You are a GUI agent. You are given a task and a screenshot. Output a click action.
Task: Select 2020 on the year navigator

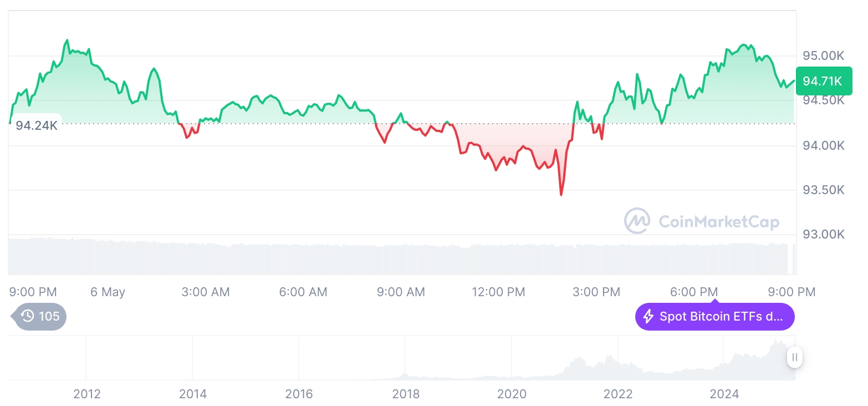(x=512, y=394)
